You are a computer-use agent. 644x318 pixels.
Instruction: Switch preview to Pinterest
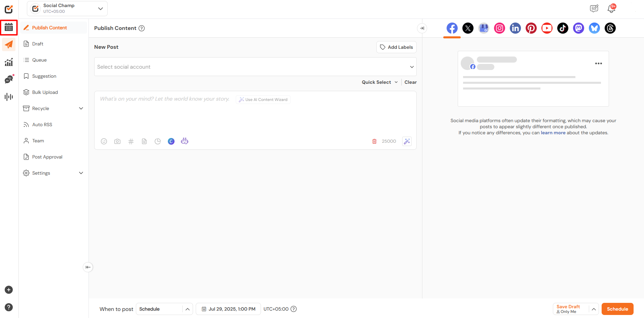pyautogui.click(x=531, y=28)
